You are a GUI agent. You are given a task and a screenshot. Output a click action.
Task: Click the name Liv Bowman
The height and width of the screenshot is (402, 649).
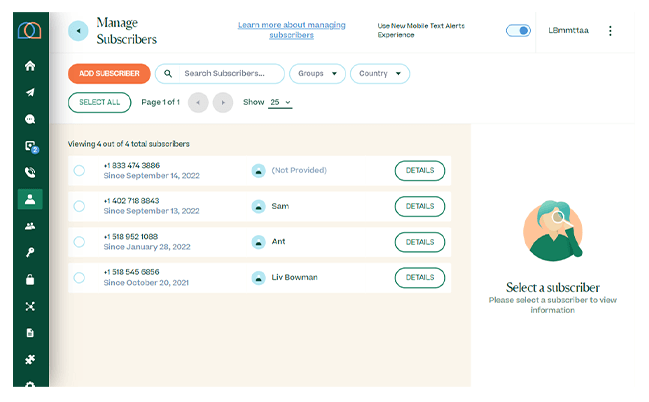(294, 277)
